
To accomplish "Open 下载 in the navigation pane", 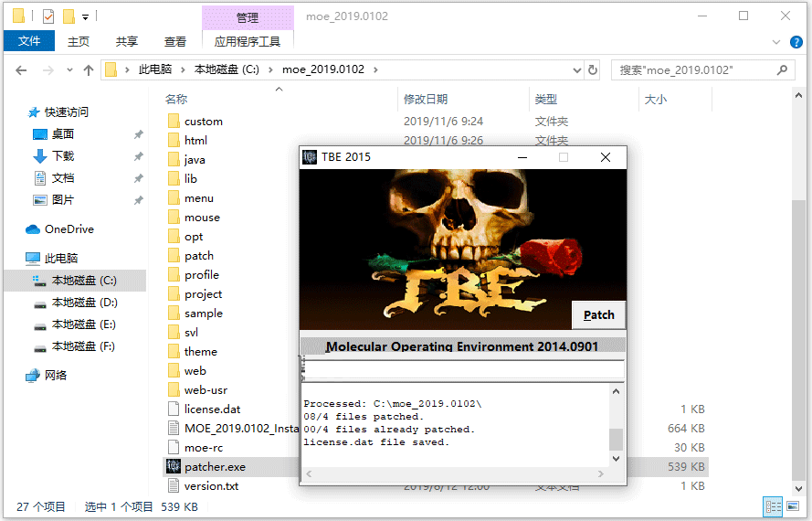I will pos(63,156).
